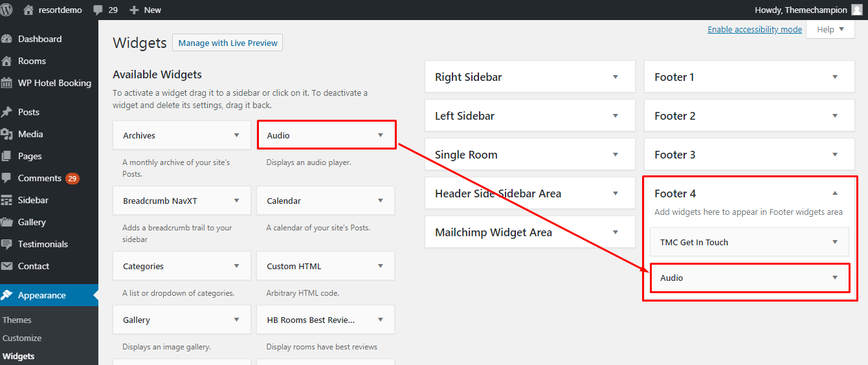Collapse the Footer 4 widget area
Viewport: 868px width, 365px height.
pyautogui.click(x=834, y=194)
